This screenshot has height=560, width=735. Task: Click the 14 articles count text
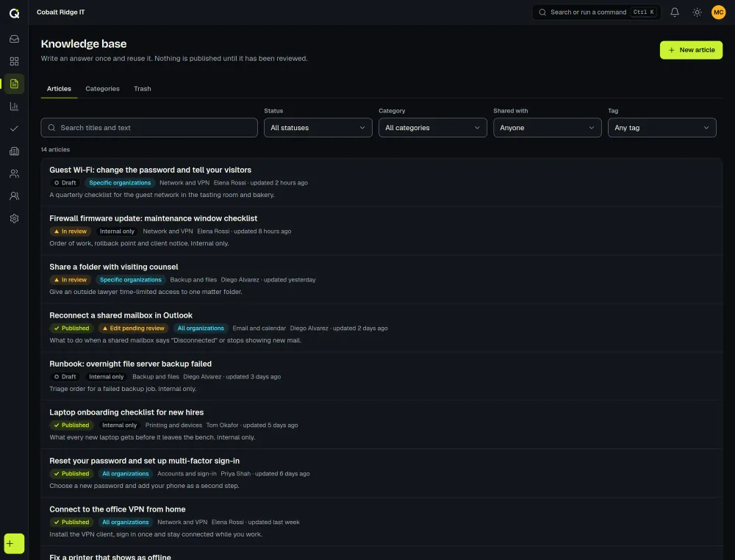click(x=55, y=149)
